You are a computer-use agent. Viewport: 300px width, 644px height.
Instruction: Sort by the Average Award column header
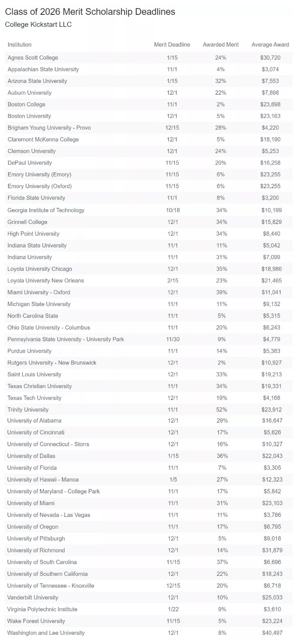pos(270,45)
